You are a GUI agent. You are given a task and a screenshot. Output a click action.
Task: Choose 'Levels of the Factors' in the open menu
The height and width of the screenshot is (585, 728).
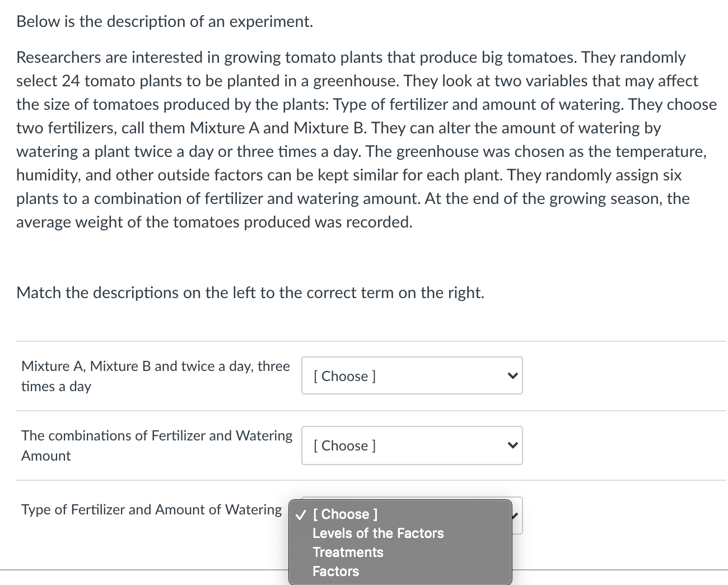(378, 533)
